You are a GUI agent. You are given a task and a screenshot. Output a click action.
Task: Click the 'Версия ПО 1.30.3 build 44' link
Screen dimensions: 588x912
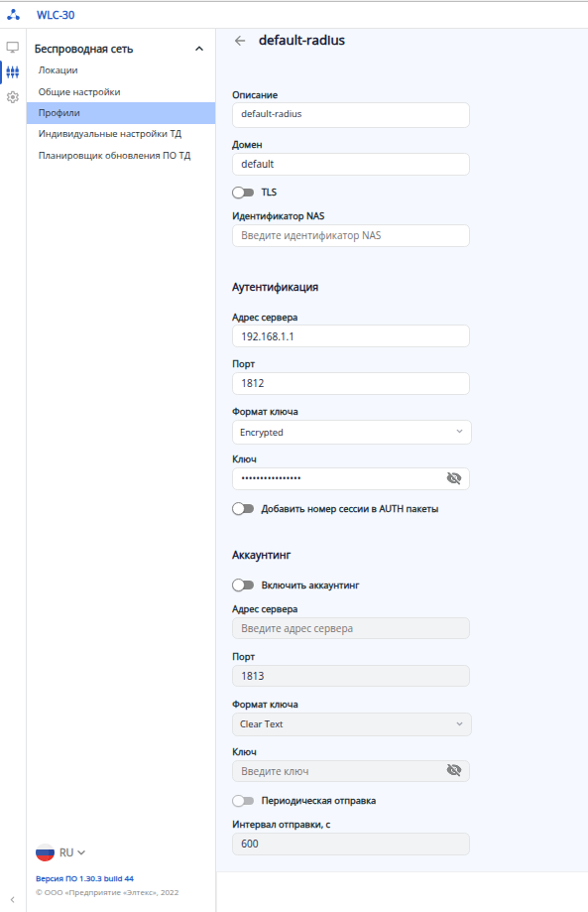coord(85,879)
